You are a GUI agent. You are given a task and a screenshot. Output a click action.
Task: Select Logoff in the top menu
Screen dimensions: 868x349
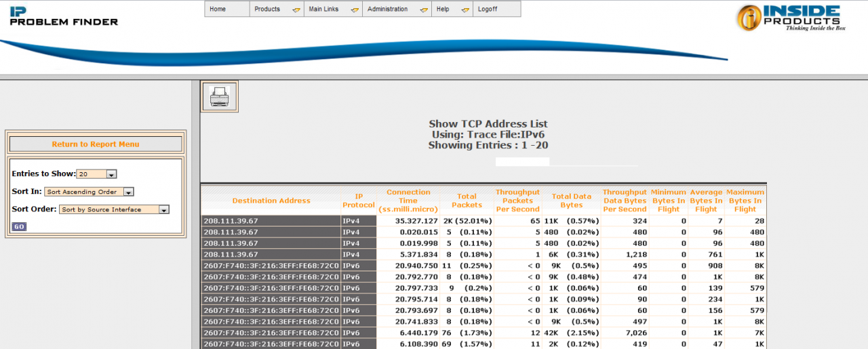487,9
